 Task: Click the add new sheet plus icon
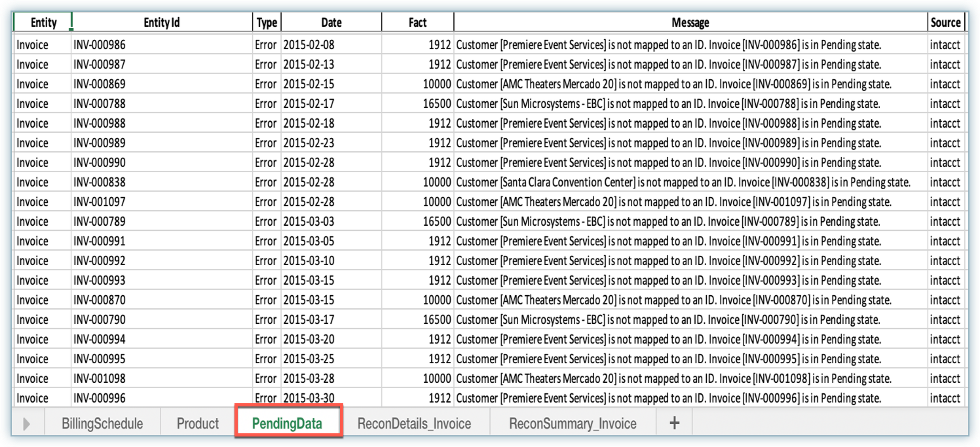click(x=674, y=422)
